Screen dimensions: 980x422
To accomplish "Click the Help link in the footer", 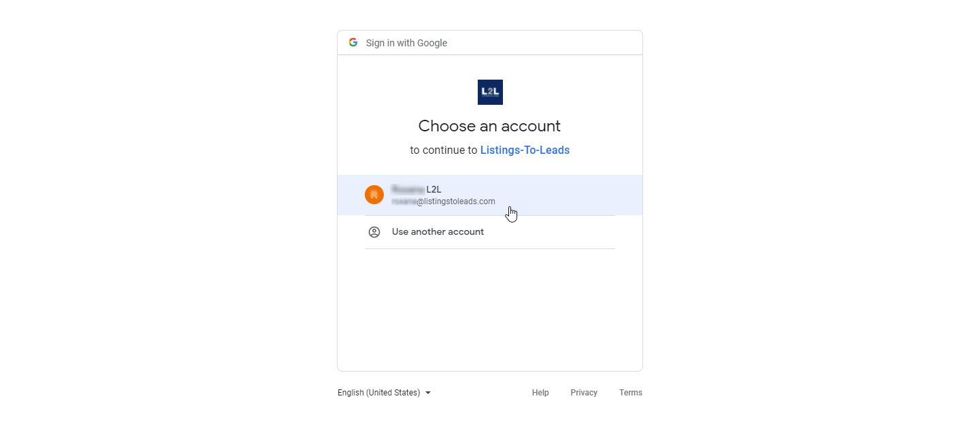I will tap(540, 392).
